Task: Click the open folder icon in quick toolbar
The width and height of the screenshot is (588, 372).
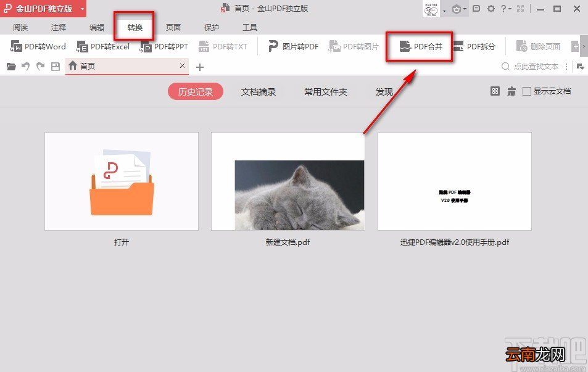Action: 11,67
